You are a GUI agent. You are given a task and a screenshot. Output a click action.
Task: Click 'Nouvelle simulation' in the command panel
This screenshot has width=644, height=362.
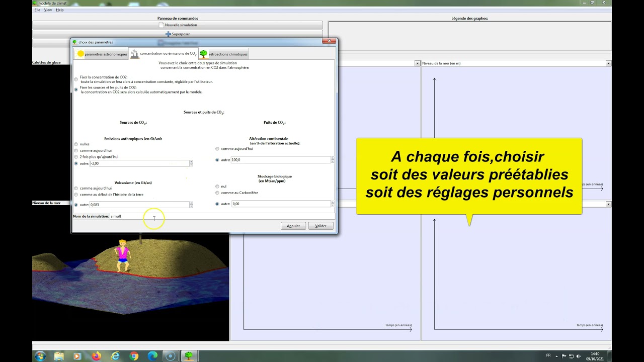(x=178, y=25)
